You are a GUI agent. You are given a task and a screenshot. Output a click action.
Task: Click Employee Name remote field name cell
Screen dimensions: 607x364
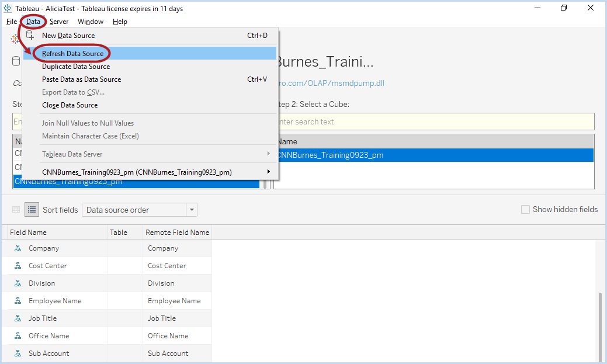click(x=177, y=300)
